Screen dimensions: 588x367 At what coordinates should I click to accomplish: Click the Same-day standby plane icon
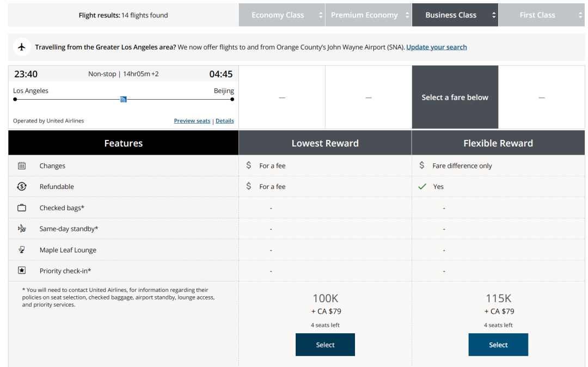(x=22, y=229)
